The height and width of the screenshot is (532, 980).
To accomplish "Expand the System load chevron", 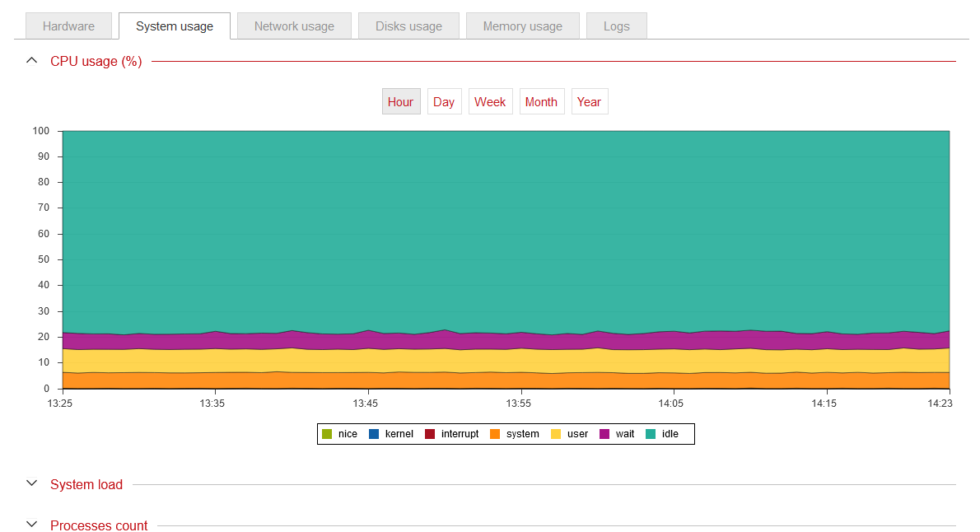I will 32,483.
